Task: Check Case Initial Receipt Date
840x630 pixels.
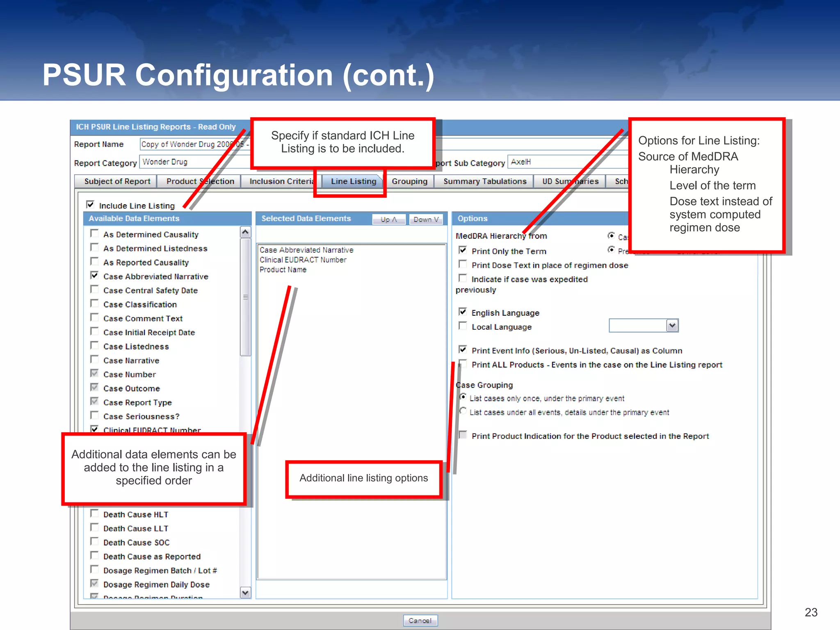Action: (x=94, y=331)
